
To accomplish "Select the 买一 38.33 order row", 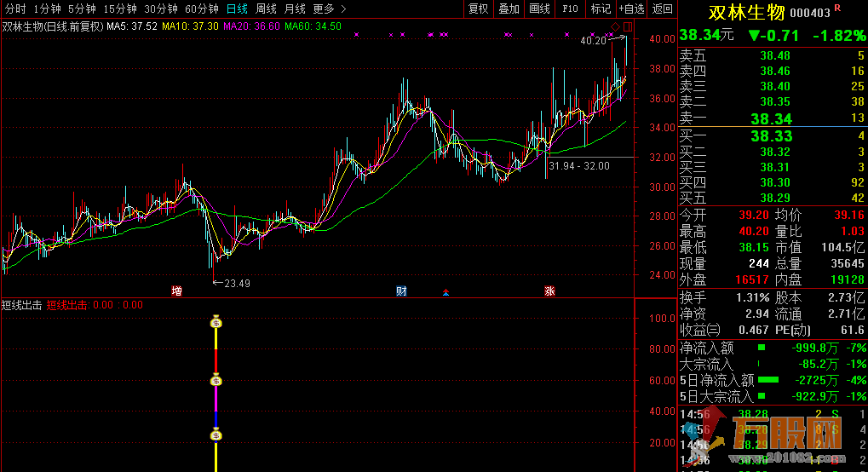I will pos(773,135).
